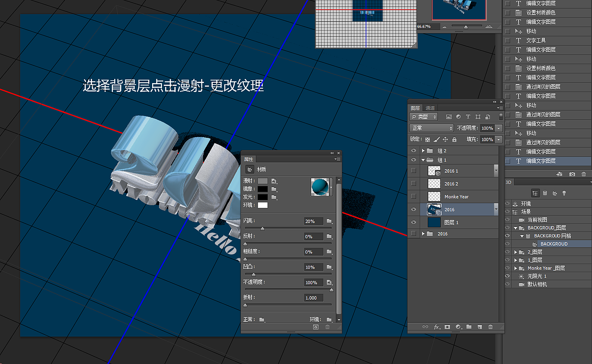Filter layers by shape layer icon
This screenshot has height=364, width=592.
click(478, 117)
